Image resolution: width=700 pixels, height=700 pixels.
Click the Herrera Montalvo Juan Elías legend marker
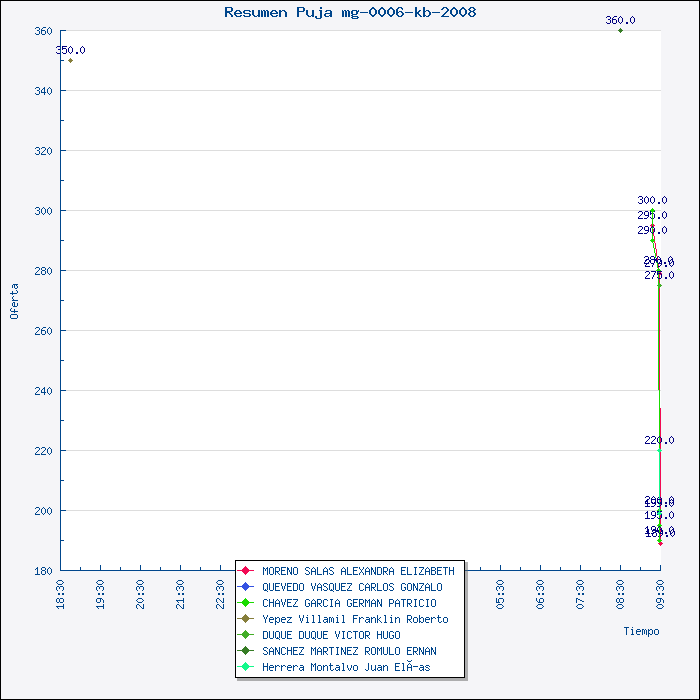pos(245,667)
